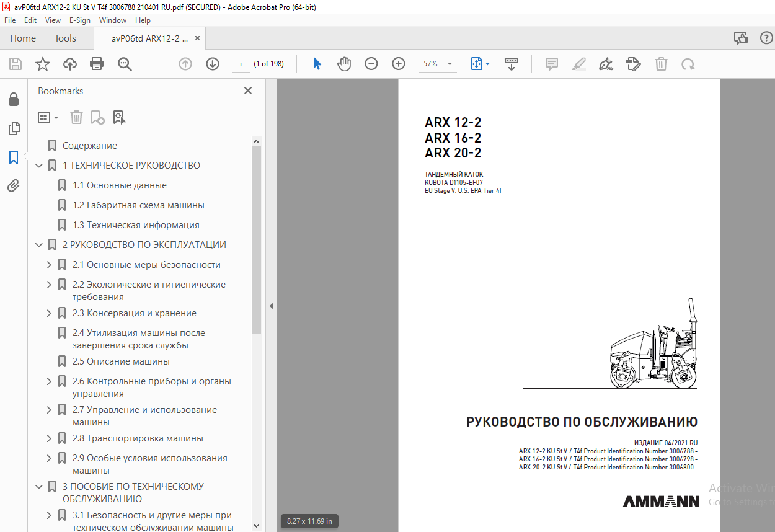
Task: Open the Help question mark icon
Action: pos(766,38)
